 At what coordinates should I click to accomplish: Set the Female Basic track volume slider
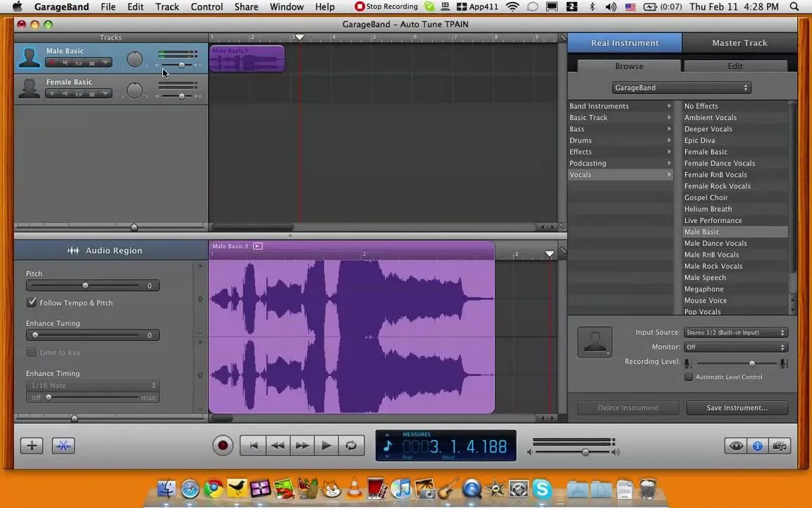pos(181,96)
